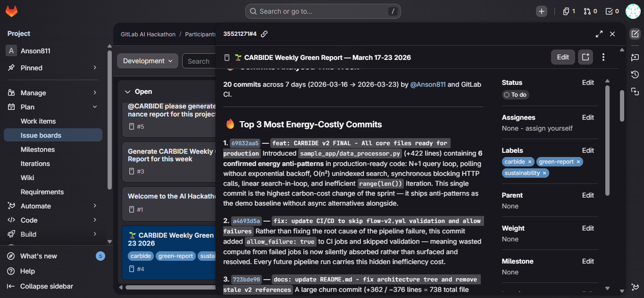This screenshot has width=644, height=298.
Task: Click the to-do add icon beside Edit
Action: pos(585,57)
